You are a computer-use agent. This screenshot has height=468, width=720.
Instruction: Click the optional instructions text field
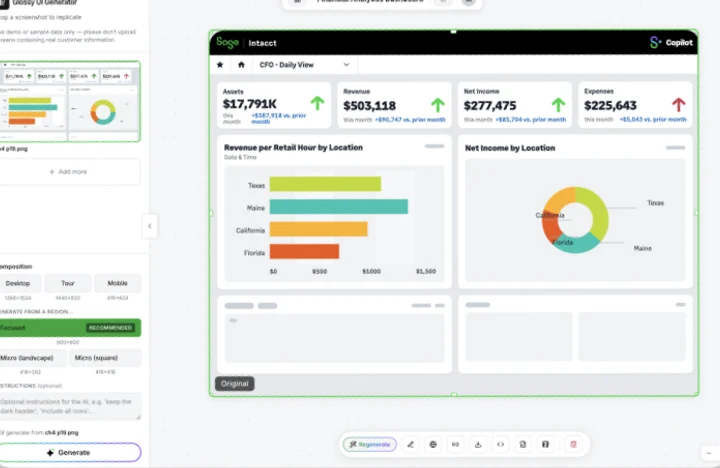pyautogui.click(x=70, y=406)
